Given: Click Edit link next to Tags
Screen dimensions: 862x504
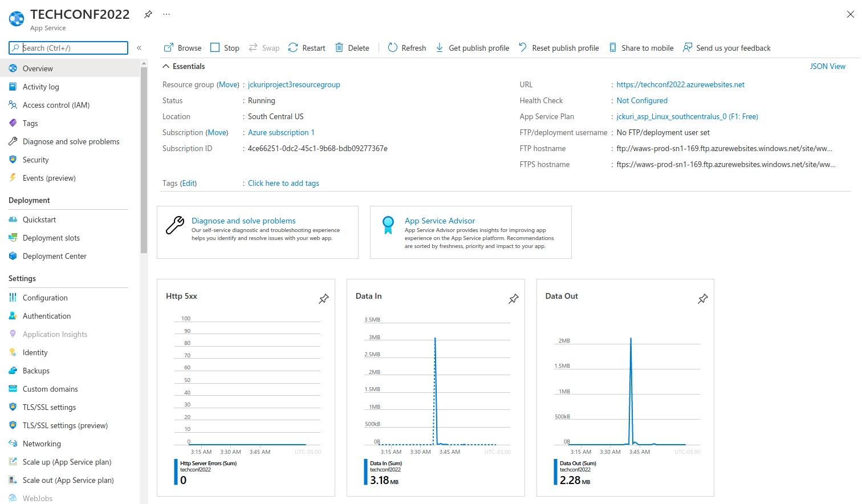Looking at the screenshot, I should (188, 183).
